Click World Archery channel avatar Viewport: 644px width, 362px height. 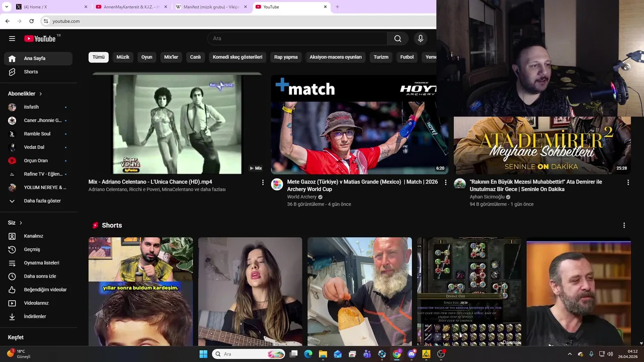click(x=277, y=184)
